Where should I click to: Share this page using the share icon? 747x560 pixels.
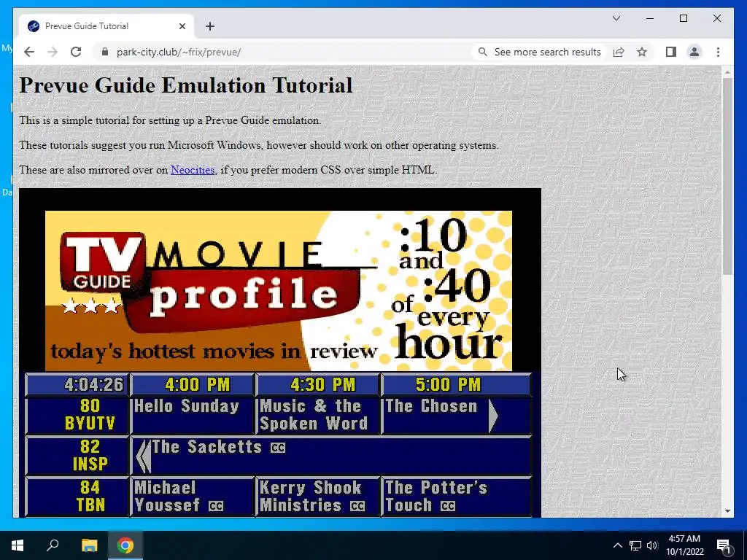[x=619, y=52]
